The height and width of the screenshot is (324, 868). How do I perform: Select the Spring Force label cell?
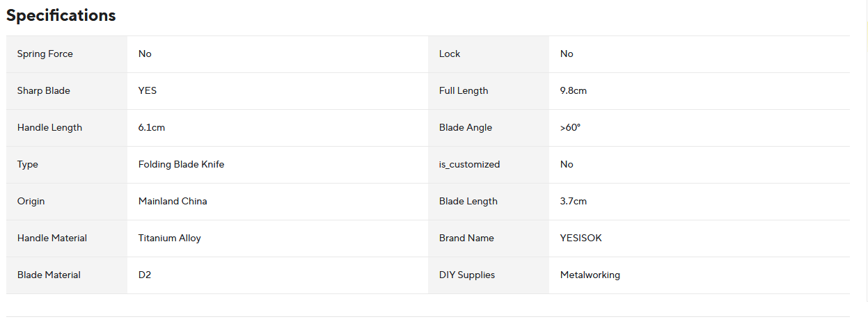click(x=67, y=54)
